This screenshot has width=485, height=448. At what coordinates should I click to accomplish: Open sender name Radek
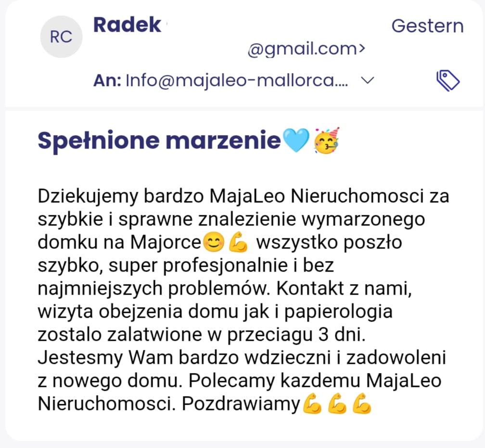click(127, 25)
